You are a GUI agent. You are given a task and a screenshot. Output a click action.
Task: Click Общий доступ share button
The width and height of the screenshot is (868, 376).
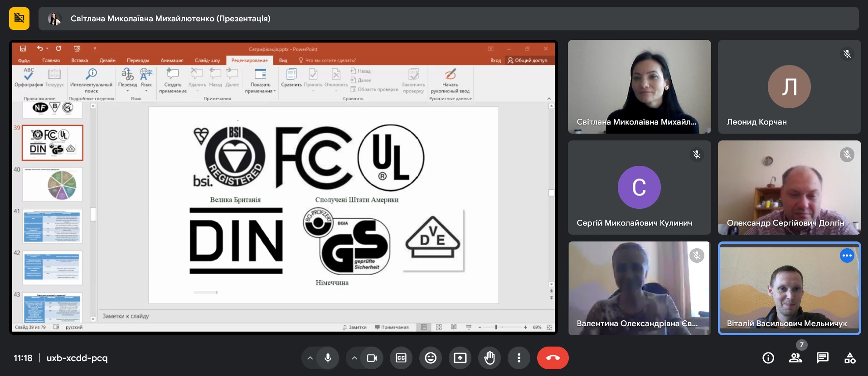click(x=528, y=60)
